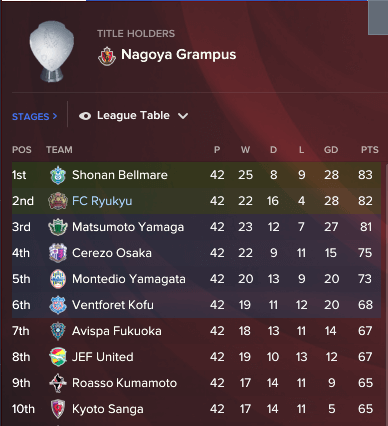Click the Nagoya Grampus club crest
This screenshot has width=388, height=426.
(107, 56)
